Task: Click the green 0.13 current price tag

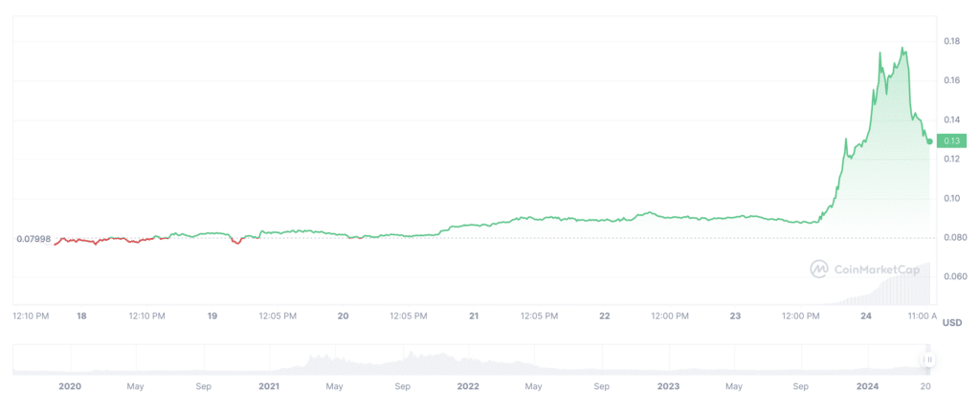Action: click(951, 141)
